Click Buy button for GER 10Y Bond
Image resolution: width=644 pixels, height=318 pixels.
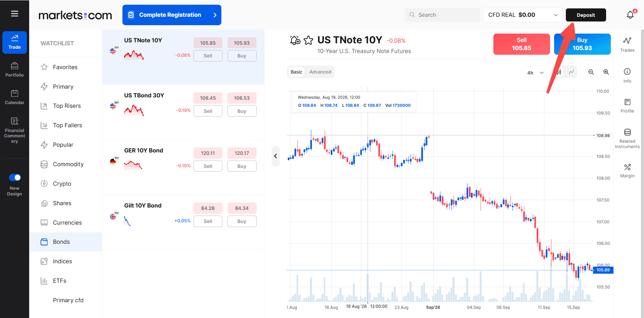pos(242,166)
